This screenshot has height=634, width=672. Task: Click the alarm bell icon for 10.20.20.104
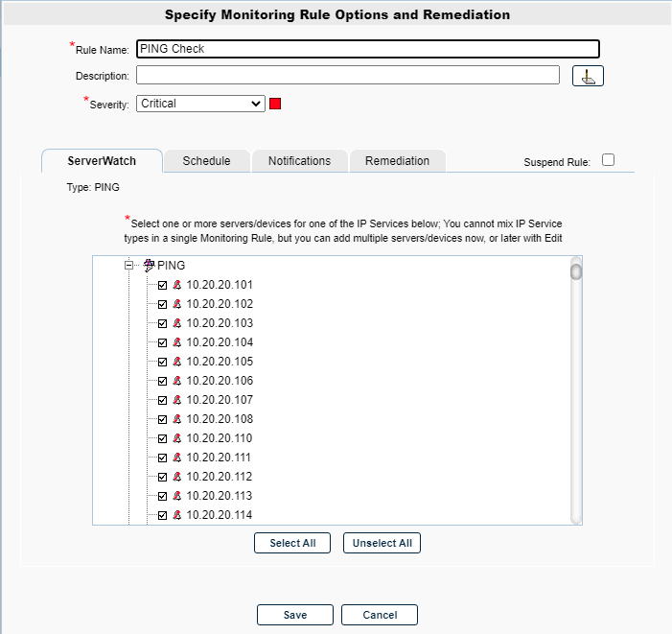click(x=177, y=342)
